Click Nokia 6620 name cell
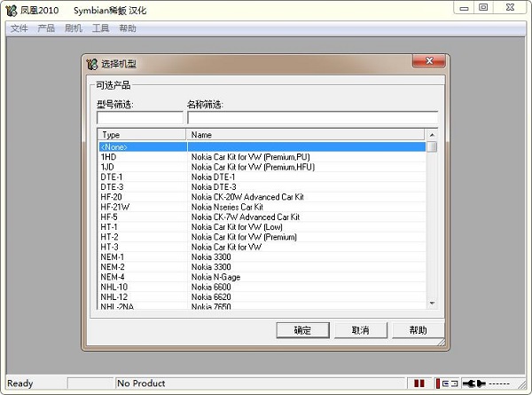The width and height of the screenshot is (532, 395). 211,296
